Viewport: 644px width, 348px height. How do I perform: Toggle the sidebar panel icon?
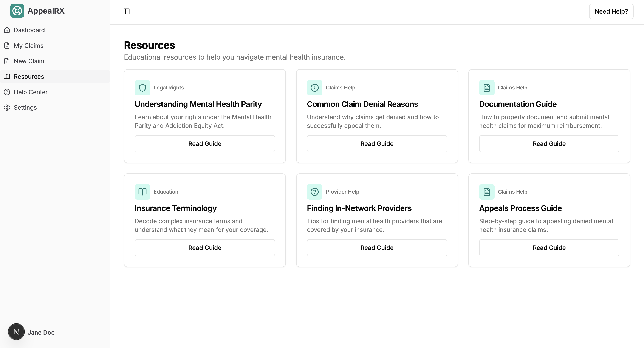127,11
